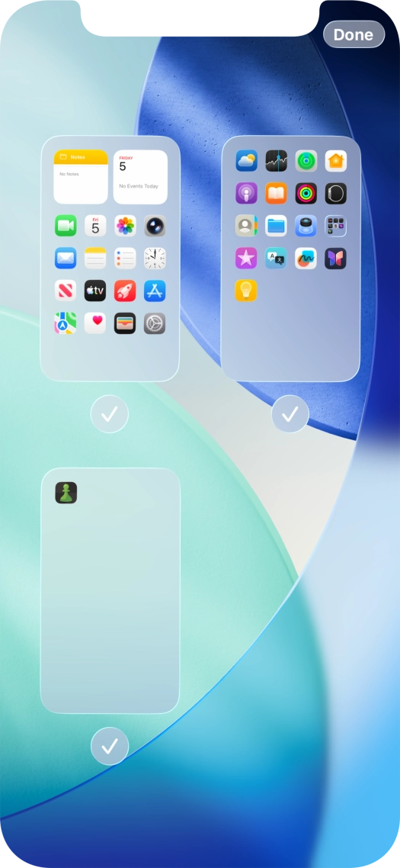Tap the Contacts app icon
400x868 pixels.
(x=246, y=226)
